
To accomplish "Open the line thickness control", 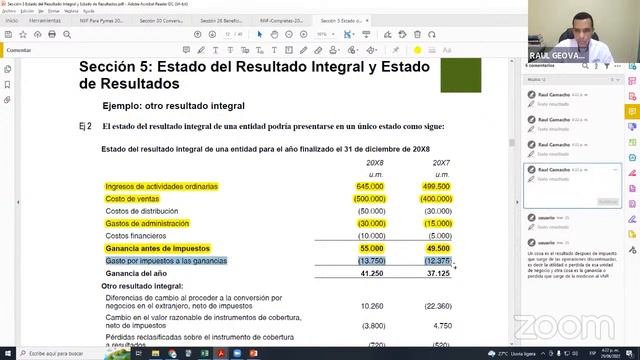I will coord(432,50).
